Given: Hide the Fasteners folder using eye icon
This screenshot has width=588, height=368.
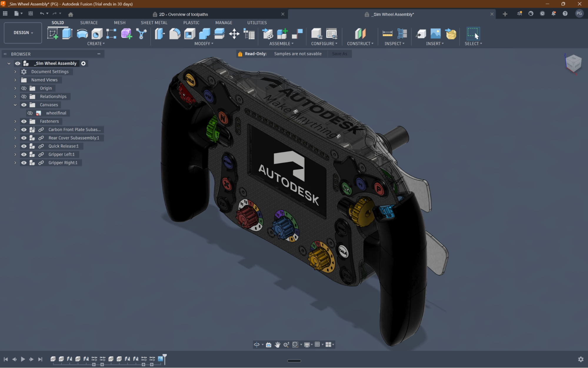Looking at the screenshot, I should pyautogui.click(x=24, y=121).
